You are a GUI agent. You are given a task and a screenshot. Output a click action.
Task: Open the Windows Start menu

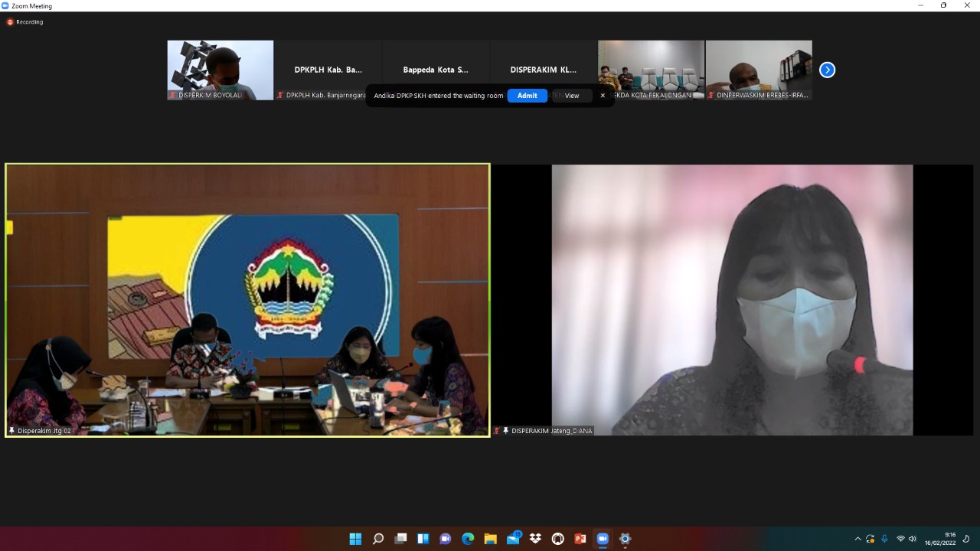tap(355, 539)
